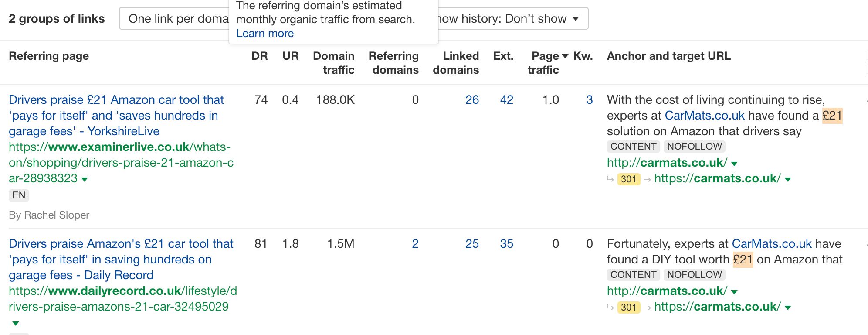This screenshot has height=335, width=868.
Task: Sort by the DR column header
Action: 260,55
